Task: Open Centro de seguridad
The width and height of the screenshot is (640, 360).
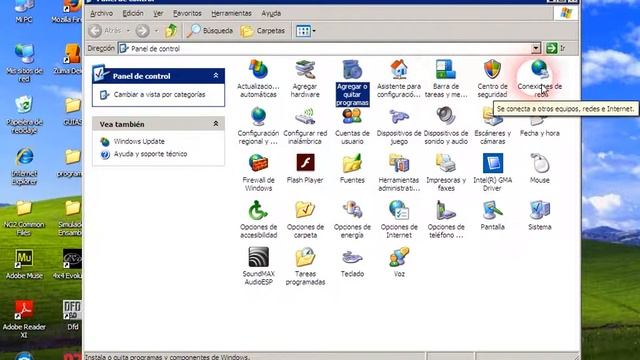Action: point(492,79)
